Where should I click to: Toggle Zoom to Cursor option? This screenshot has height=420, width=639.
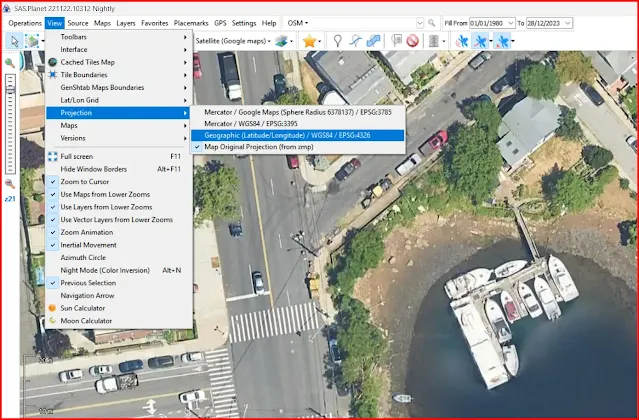(118, 182)
